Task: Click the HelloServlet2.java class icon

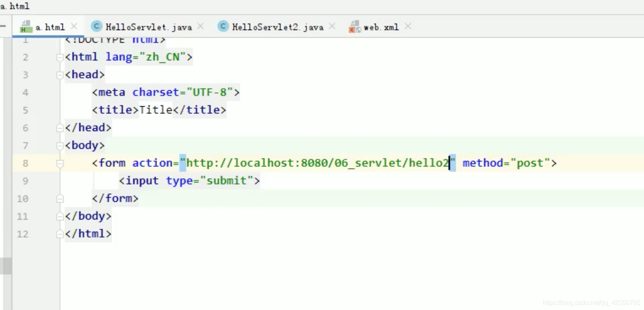Action: [x=223, y=26]
